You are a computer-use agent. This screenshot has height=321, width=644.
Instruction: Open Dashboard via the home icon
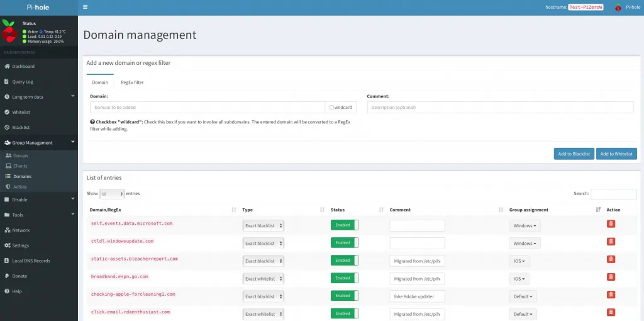click(7, 66)
